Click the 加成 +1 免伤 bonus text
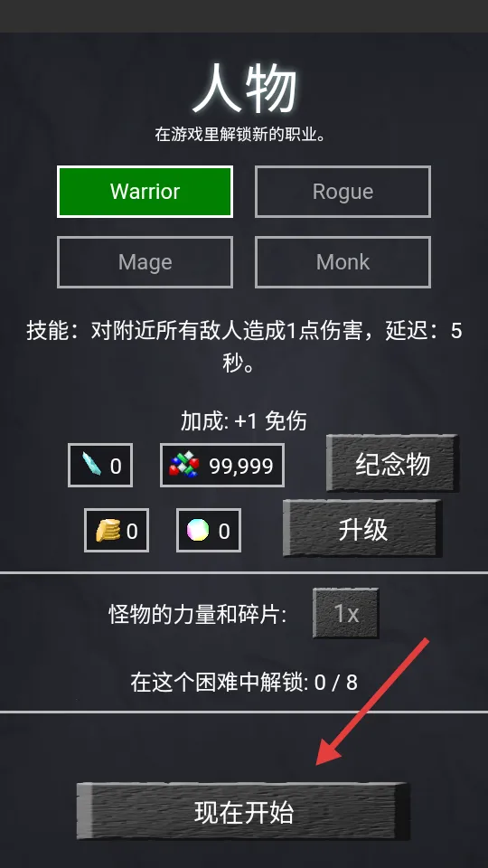The width and height of the screenshot is (488, 868). pos(243,421)
